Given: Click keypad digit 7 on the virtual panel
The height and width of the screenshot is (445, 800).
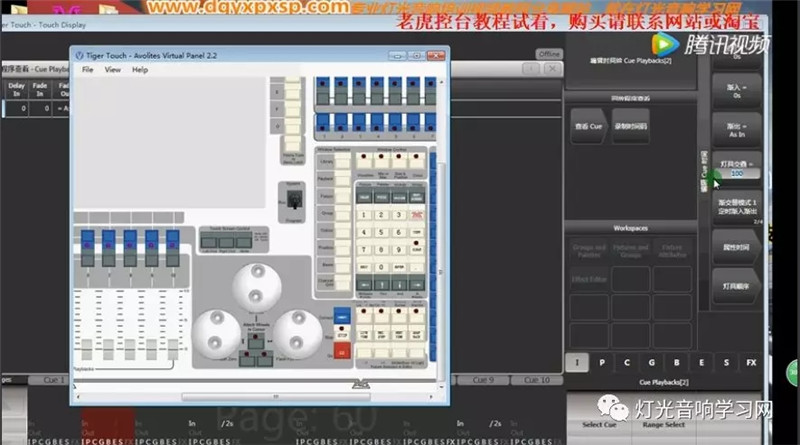Looking at the screenshot, I should point(364,250).
